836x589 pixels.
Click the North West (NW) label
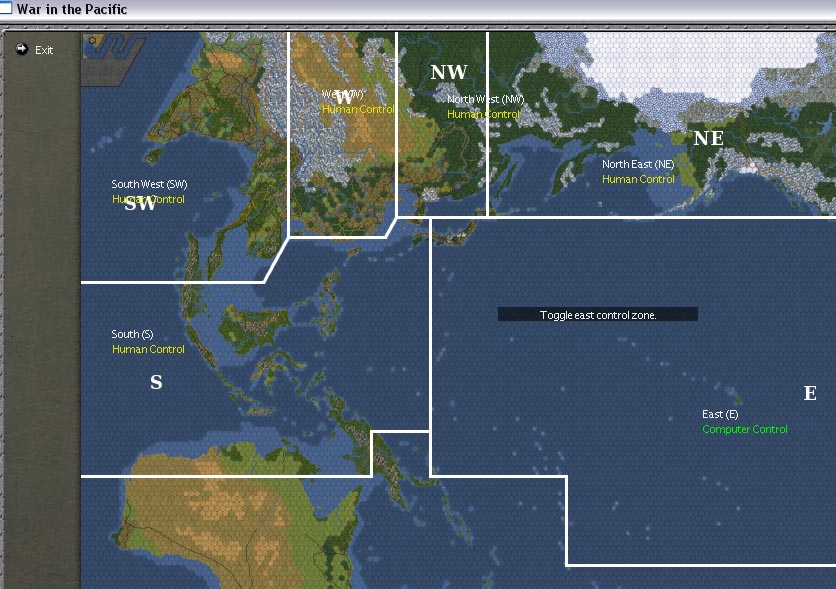pyautogui.click(x=485, y=99)
